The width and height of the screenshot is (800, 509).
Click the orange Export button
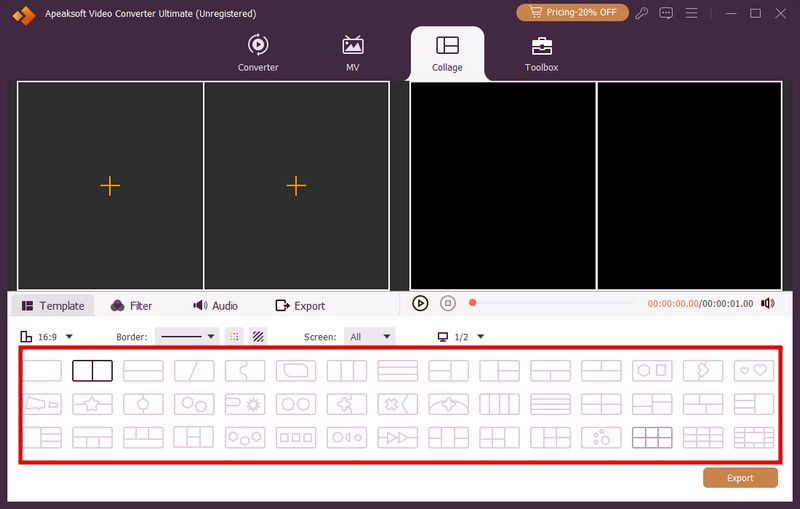coord(740,478)
